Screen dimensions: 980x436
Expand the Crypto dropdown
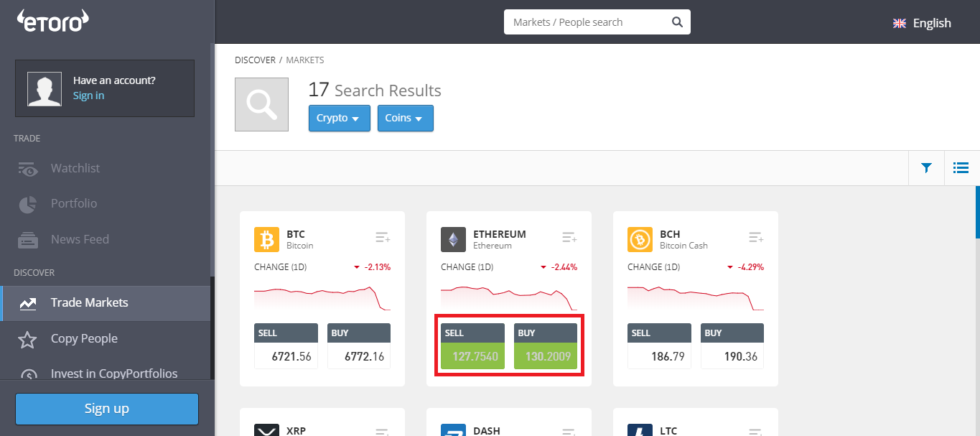[x=339, y=119]
